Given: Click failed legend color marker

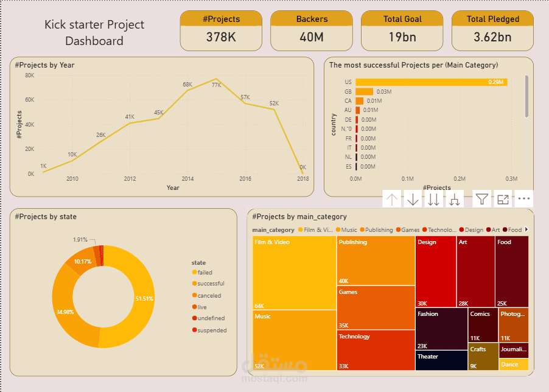Looking at the screenshot, I should pos(194,272).
